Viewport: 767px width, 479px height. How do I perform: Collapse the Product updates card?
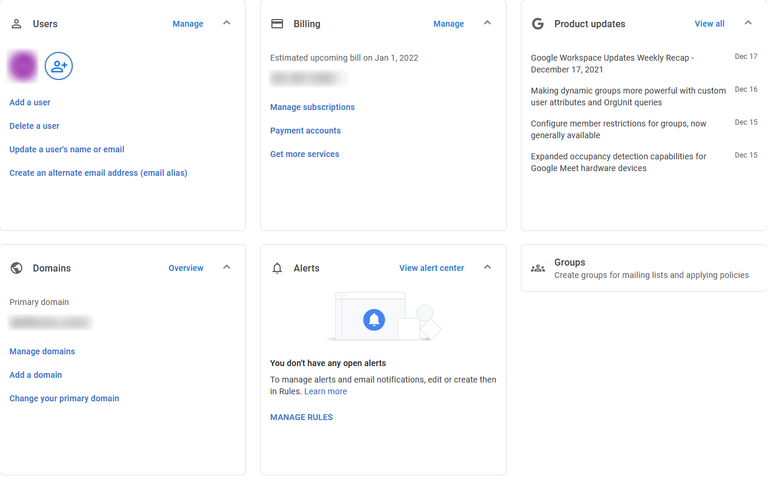click(x=748, y=23)
